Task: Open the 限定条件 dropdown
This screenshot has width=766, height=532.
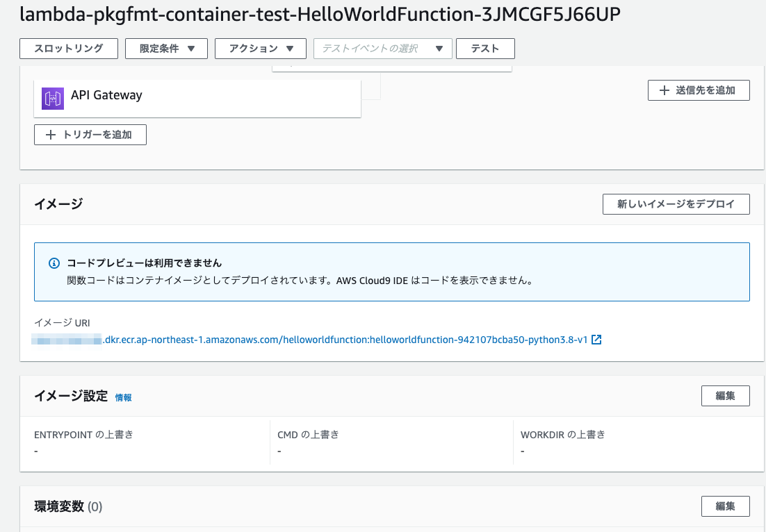Action: [166, 49]
